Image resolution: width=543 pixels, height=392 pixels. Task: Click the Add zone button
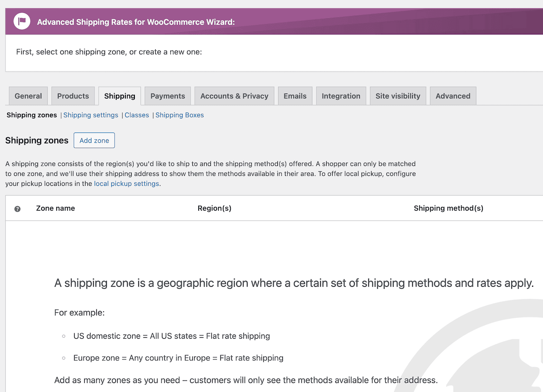pyautogui.click(x=94, y=141)
